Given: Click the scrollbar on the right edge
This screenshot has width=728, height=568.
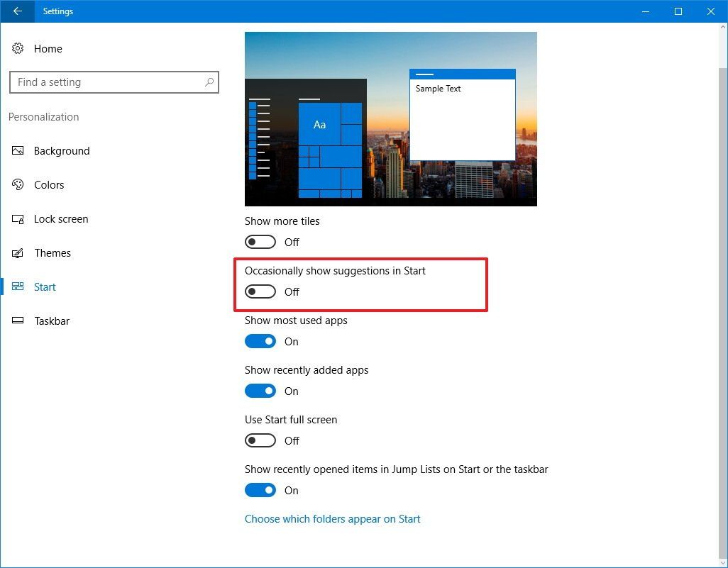Looking at the screenshot, I should point(723,284).
